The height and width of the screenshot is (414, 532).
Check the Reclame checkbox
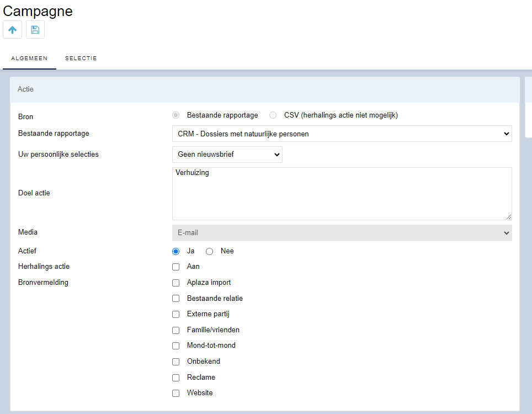coord(175,378)
